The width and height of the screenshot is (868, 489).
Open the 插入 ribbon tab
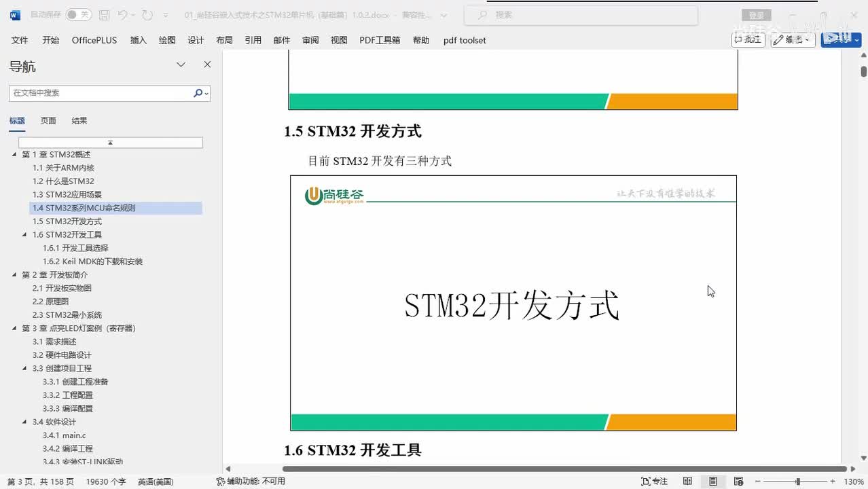pyautogui.click(x=139, y=40)
